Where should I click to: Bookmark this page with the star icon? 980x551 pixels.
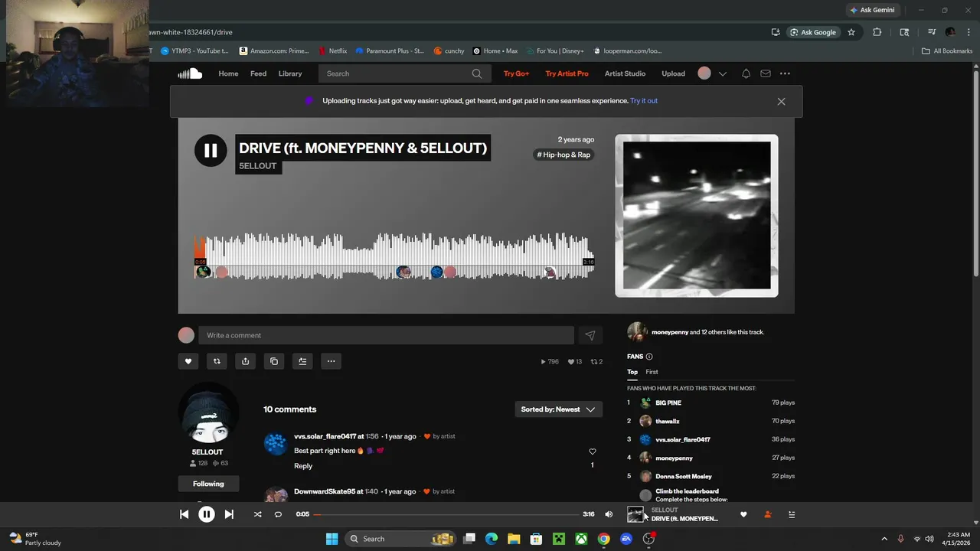(x=851, y=32)
